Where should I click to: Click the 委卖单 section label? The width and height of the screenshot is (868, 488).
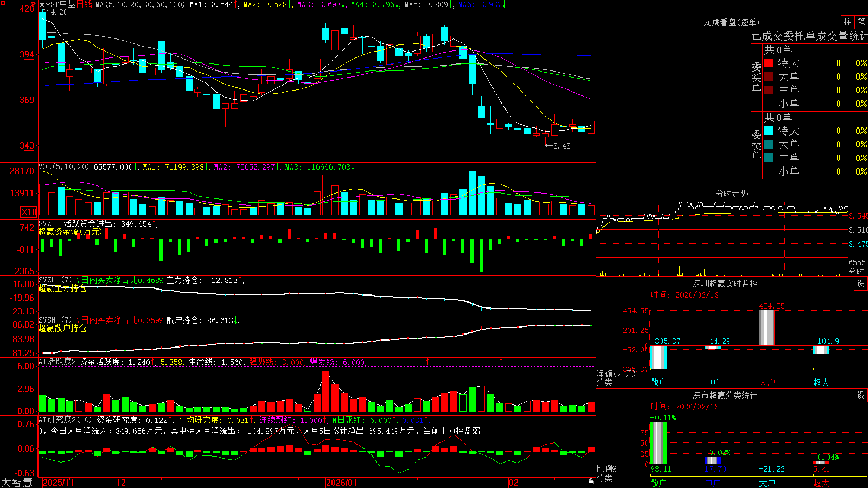[756, 145]
